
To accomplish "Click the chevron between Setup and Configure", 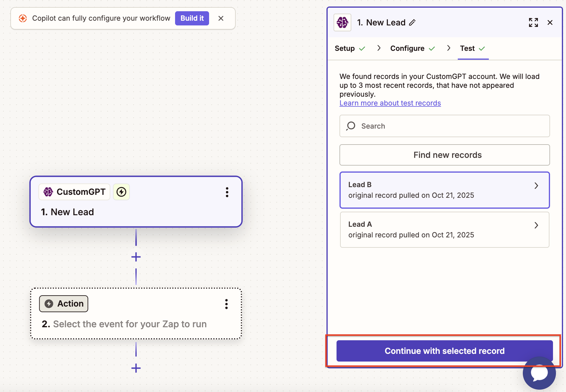I will tap(379, 48).
